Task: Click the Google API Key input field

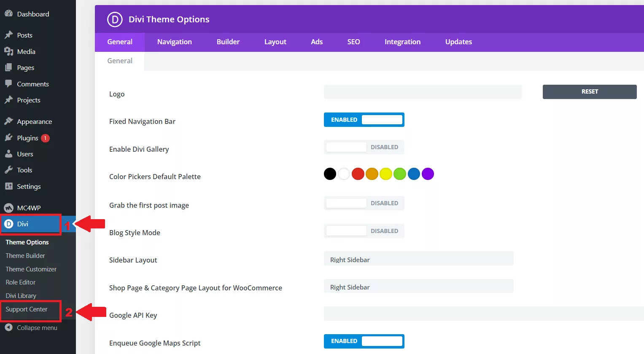Action: click(484, 314)
